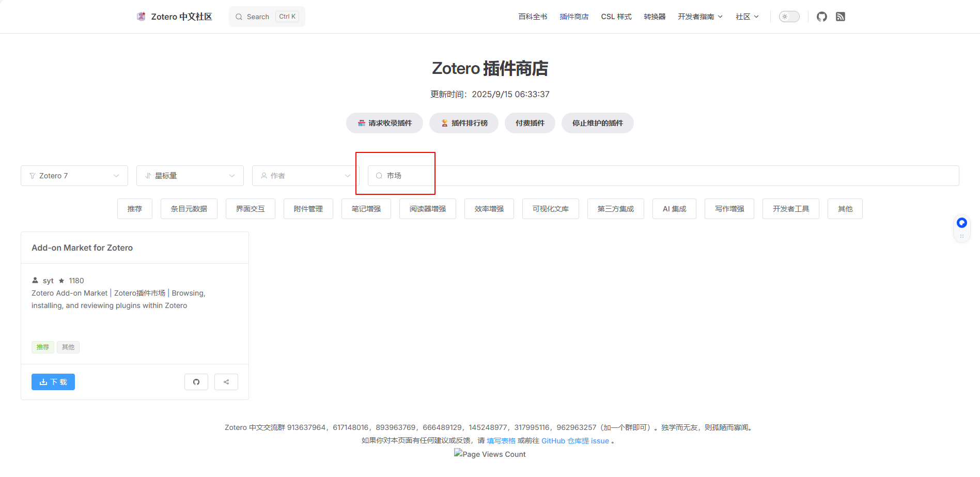Open the 百科全书 menu item
Screen dimensions: 980x477
point(533,17)
